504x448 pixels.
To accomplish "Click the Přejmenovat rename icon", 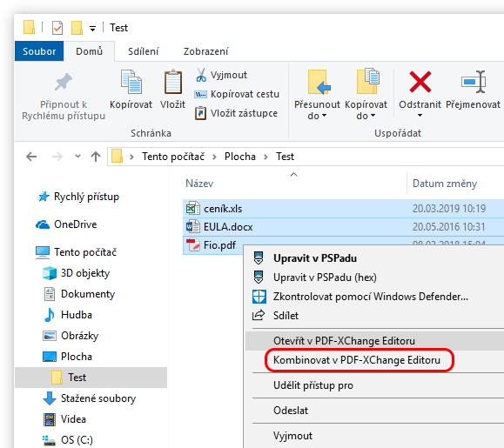I will pyautogui.click(x=474, y=82).
